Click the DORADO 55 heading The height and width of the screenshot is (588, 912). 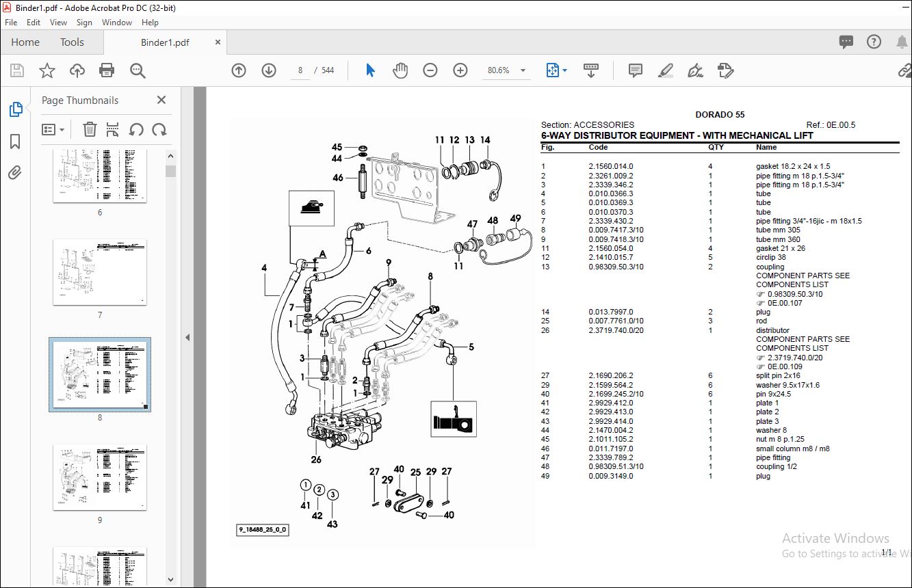(x=720, y=114)
